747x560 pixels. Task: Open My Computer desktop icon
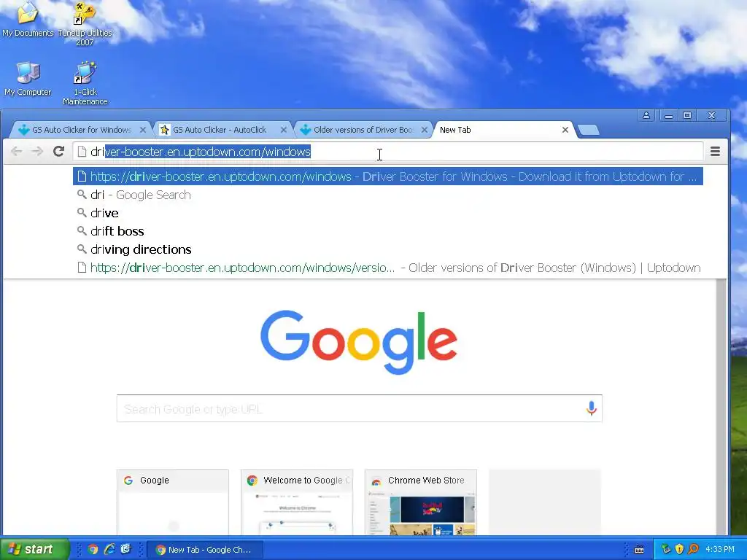coord(28,79)
